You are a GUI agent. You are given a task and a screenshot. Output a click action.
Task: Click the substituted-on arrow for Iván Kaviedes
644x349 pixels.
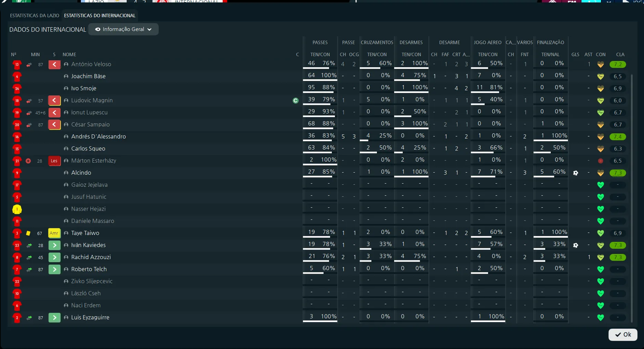[54, 245]
